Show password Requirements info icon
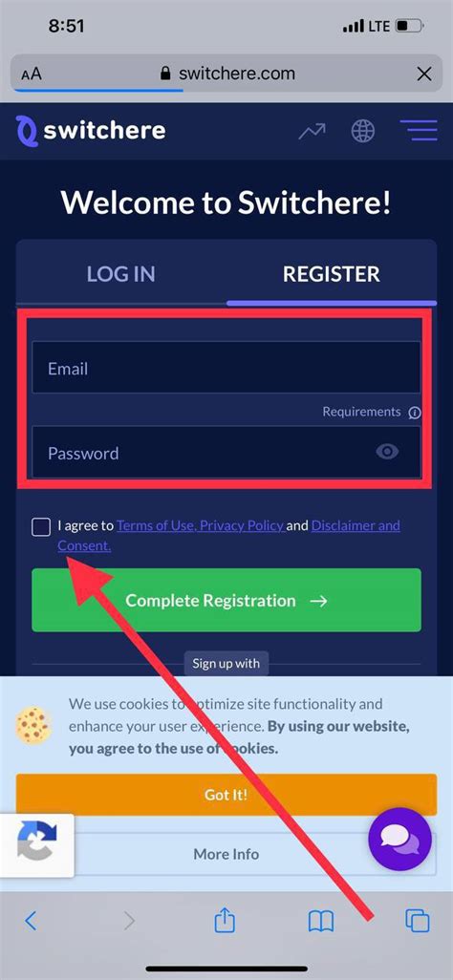 pyautogui.click(x=414, y=413)
